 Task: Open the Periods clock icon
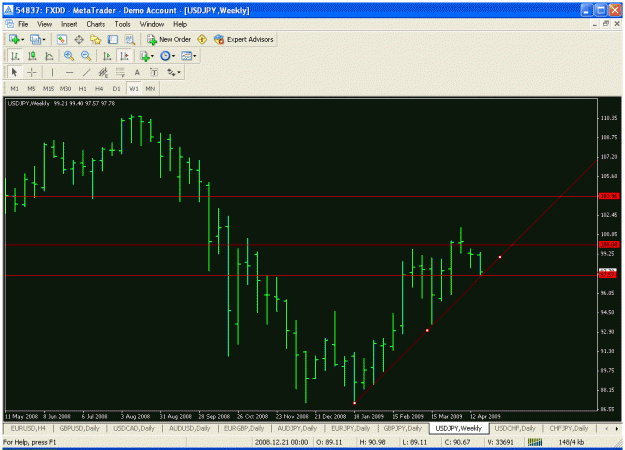point(165,56)
